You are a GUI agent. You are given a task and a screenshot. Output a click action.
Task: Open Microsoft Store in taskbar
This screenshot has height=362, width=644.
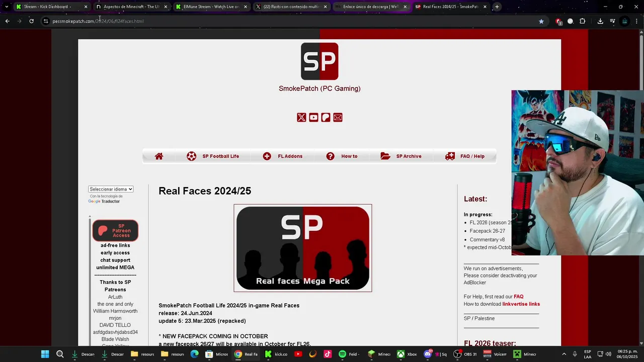coord(216,354)
